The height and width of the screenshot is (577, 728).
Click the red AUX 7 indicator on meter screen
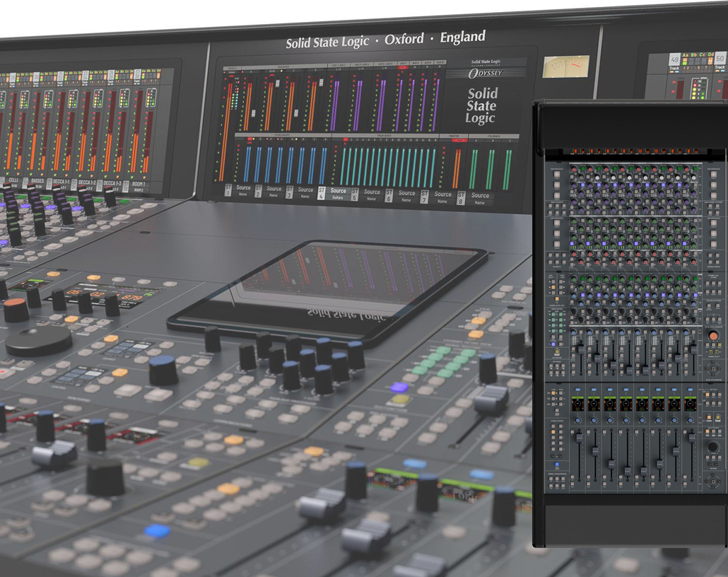pos(403,67)
